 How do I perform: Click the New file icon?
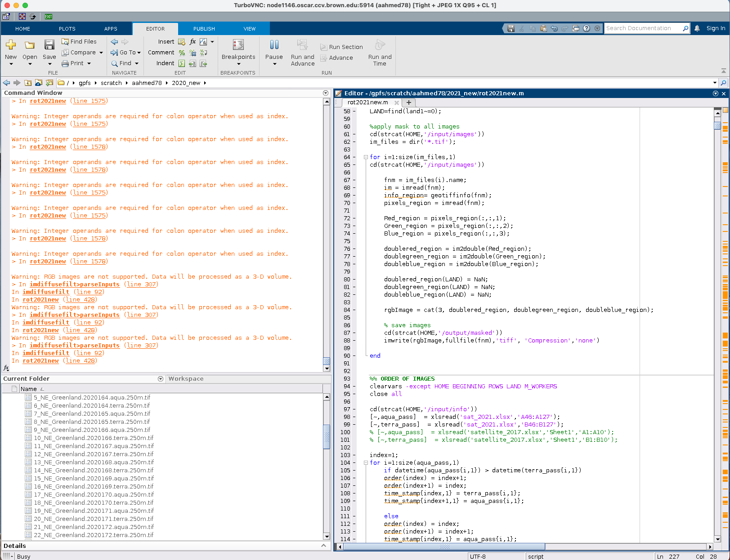[x=11, y=45]
